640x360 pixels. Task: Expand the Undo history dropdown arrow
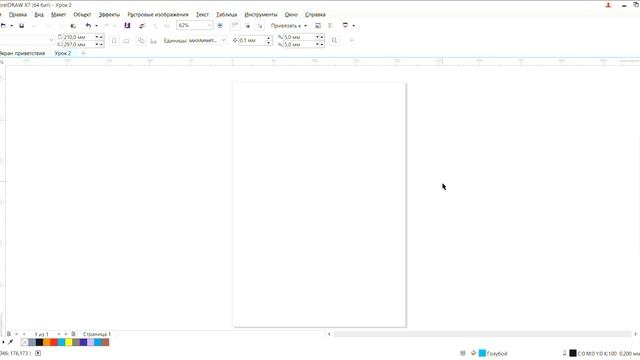pos(96,26)
